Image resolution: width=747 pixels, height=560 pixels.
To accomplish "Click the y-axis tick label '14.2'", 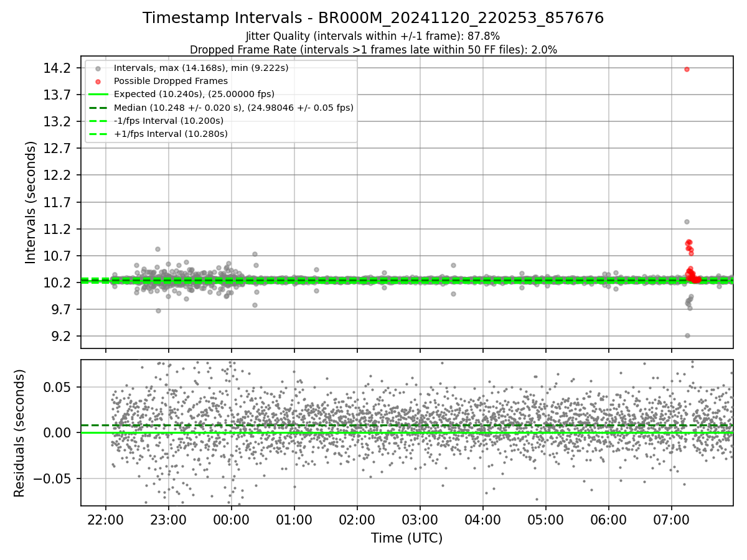I will tap(57, 68).
